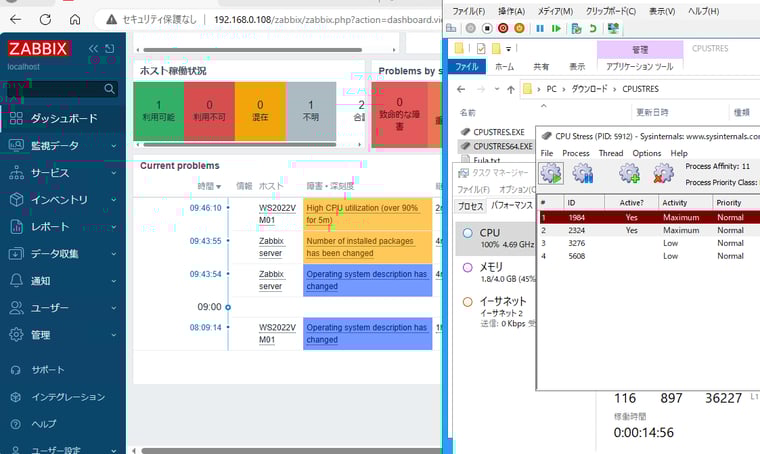Viewport: 760px width, 454px height.
Task: Open インテグレーション link in sidebar
Action: pyautogui.click(x=68, y=397)
